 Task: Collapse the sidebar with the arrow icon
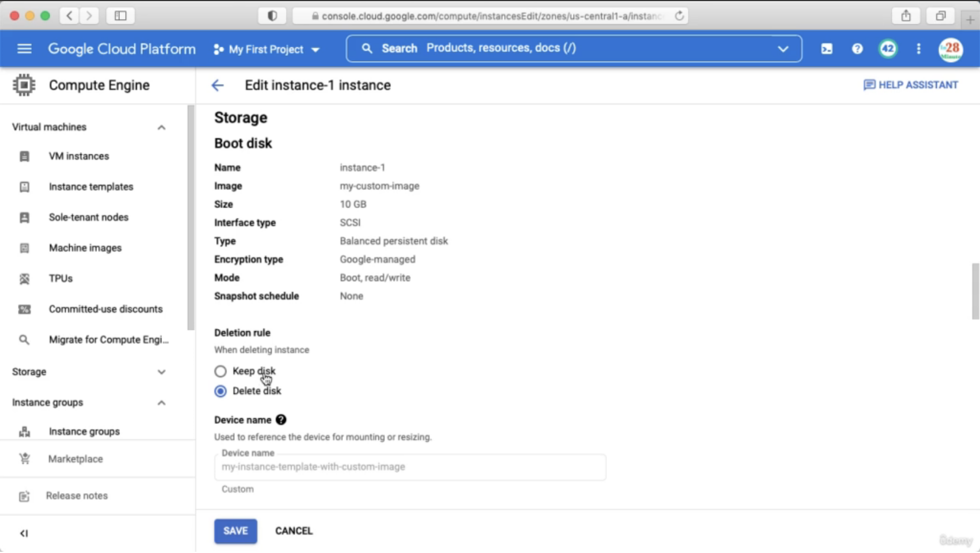[24, 533]
